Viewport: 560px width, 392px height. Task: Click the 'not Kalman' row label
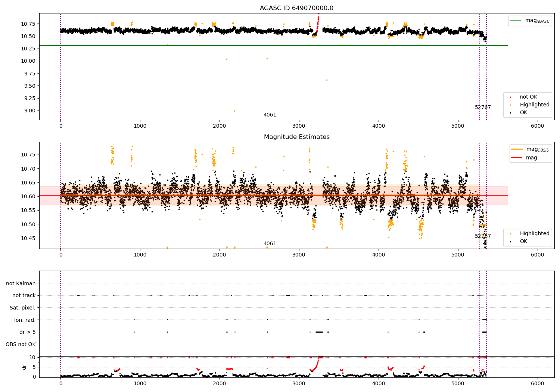21,283
